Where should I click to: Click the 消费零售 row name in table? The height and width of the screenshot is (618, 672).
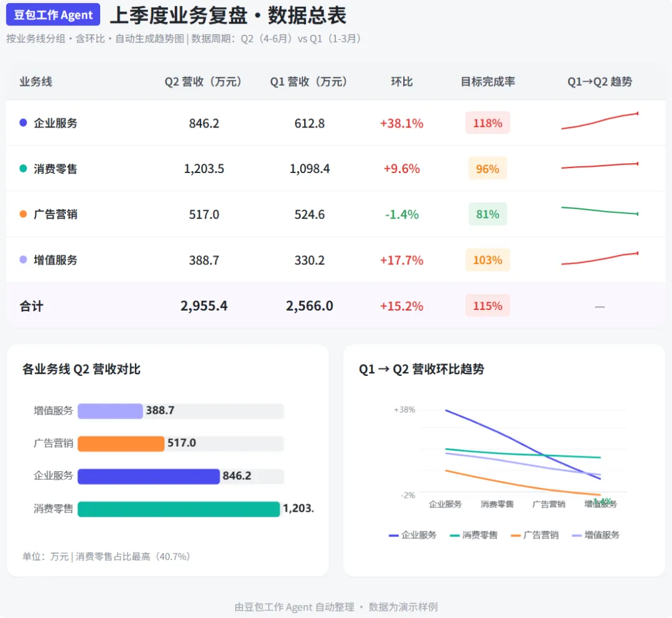(x=55, y=169)
